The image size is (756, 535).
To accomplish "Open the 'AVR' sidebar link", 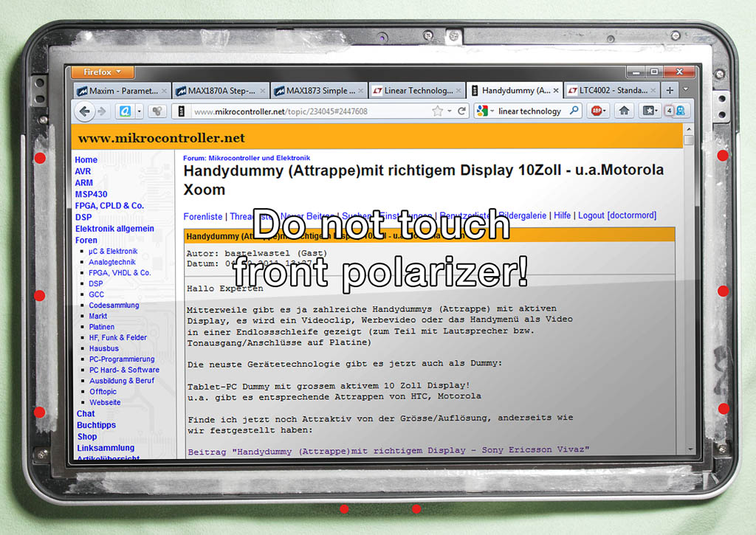I will click(x=83, y=171).
